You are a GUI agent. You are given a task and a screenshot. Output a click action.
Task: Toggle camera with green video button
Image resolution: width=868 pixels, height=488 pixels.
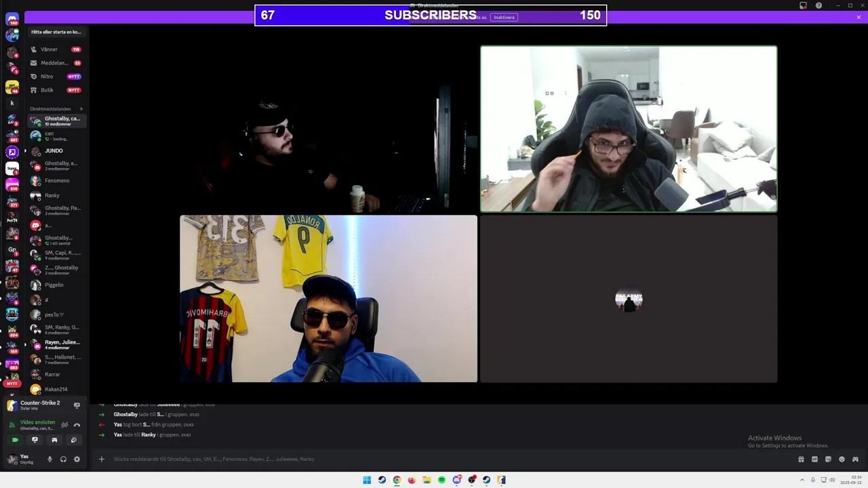coord(15,440)
